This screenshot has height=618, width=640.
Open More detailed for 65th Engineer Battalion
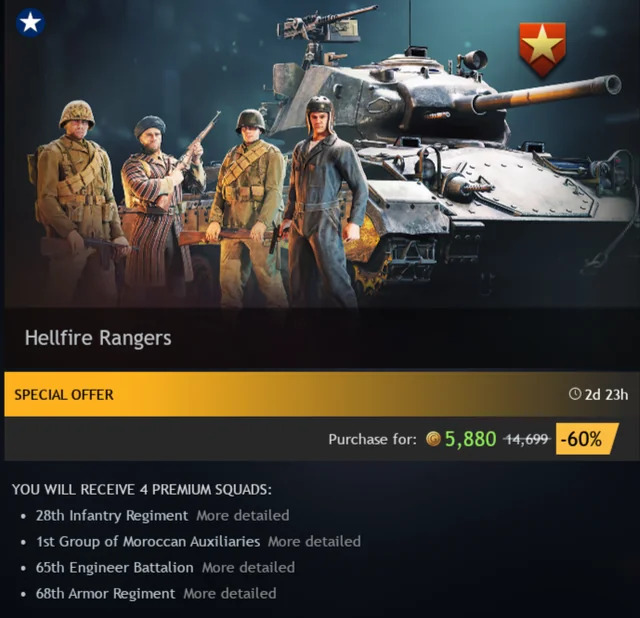point(248,567)
